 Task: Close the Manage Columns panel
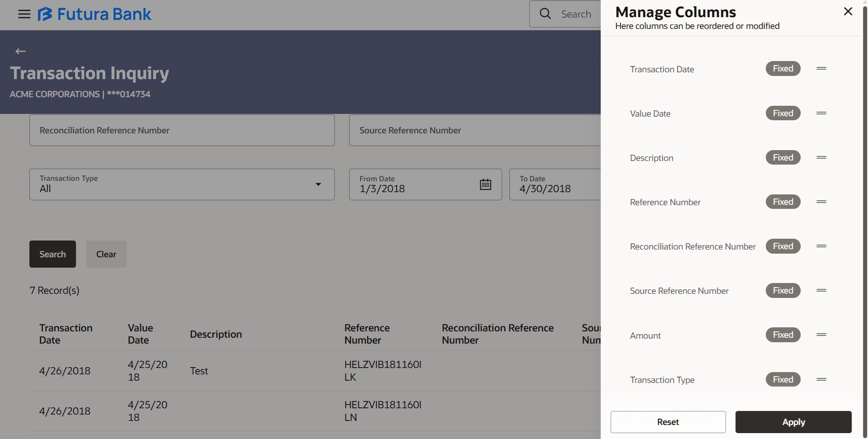[848, 11]
